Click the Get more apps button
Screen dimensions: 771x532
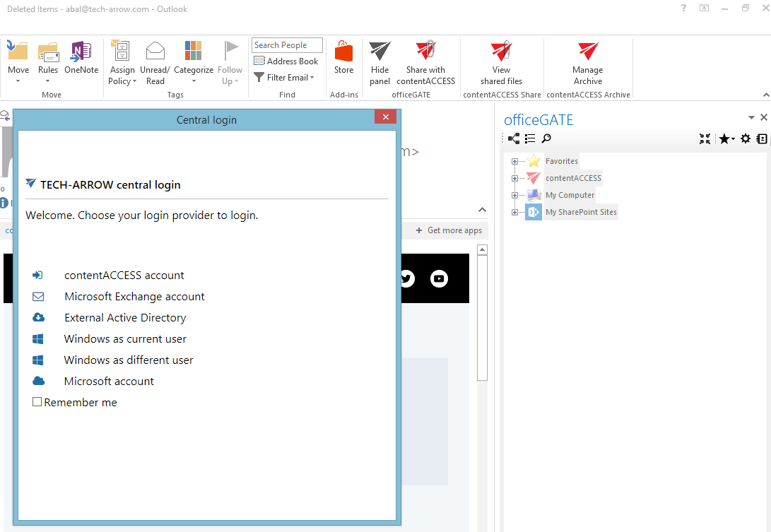click(448, 230)
